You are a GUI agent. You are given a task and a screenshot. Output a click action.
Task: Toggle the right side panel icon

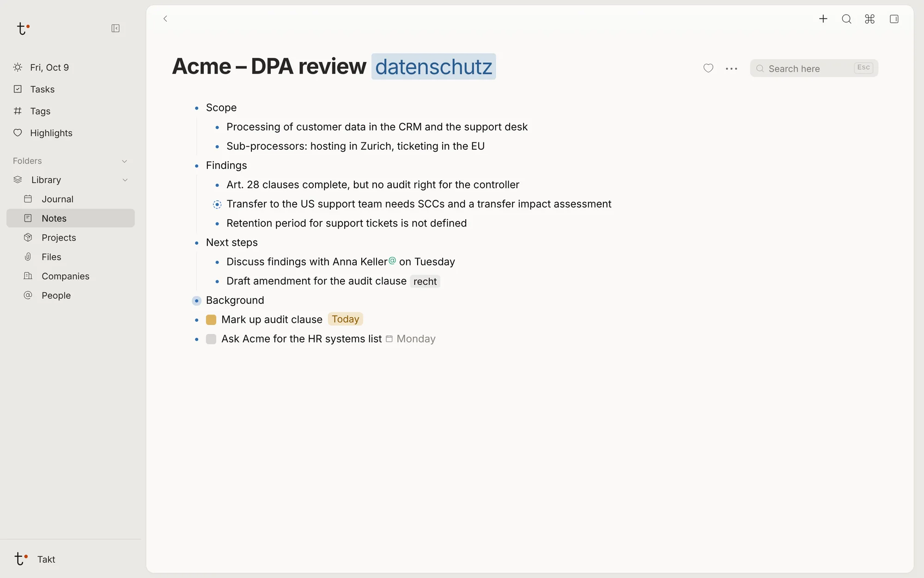coord(894,19)
